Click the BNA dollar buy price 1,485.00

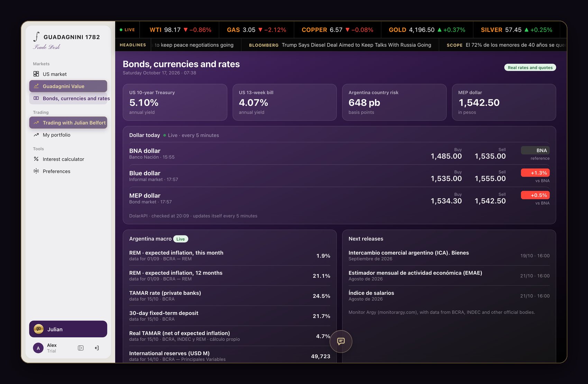coord(446,156)
